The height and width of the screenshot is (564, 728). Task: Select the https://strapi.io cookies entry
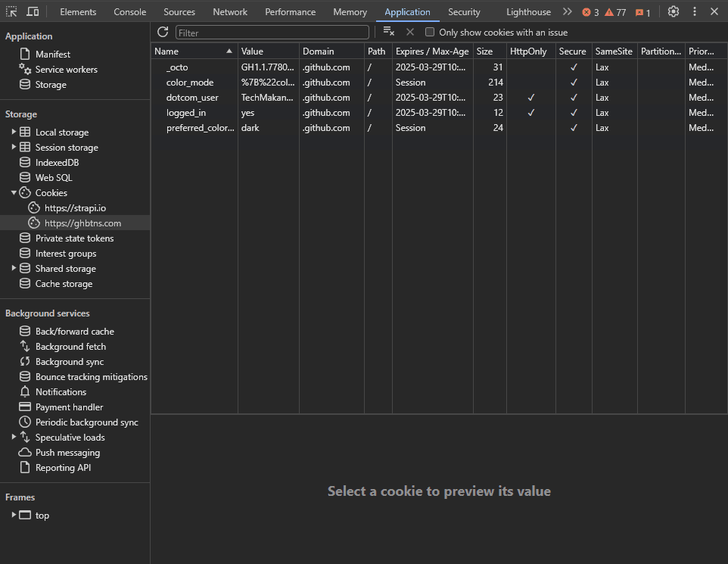[75, 208]
